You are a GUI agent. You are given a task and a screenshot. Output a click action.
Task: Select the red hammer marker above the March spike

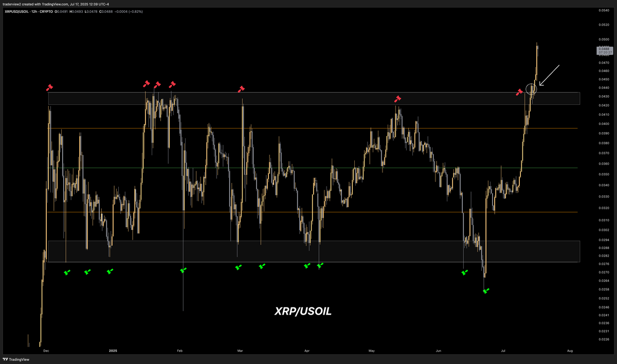(241, 89)
